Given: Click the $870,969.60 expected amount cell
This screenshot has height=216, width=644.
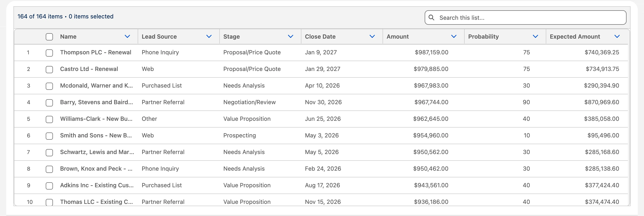Looking at the screenshot, I should pos(602,102).
